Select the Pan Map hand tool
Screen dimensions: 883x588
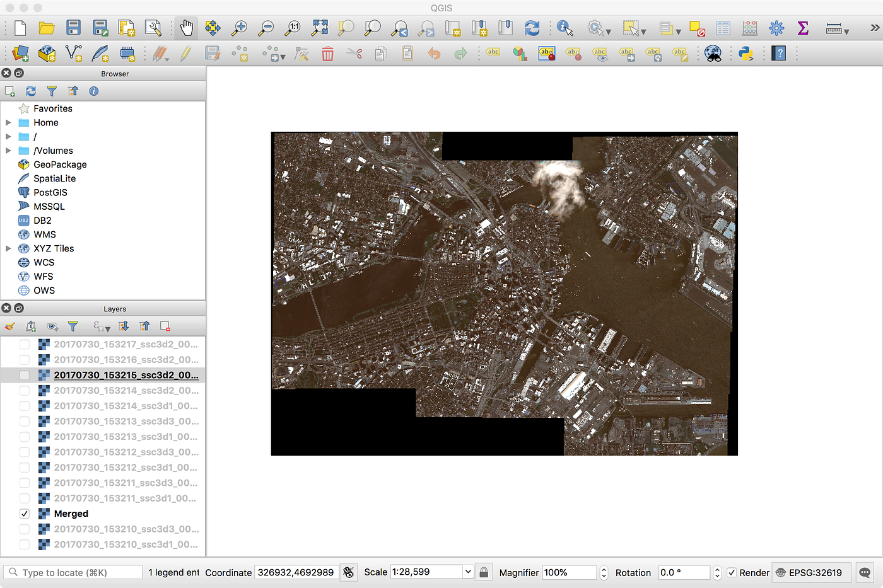(x=186, y=28)
